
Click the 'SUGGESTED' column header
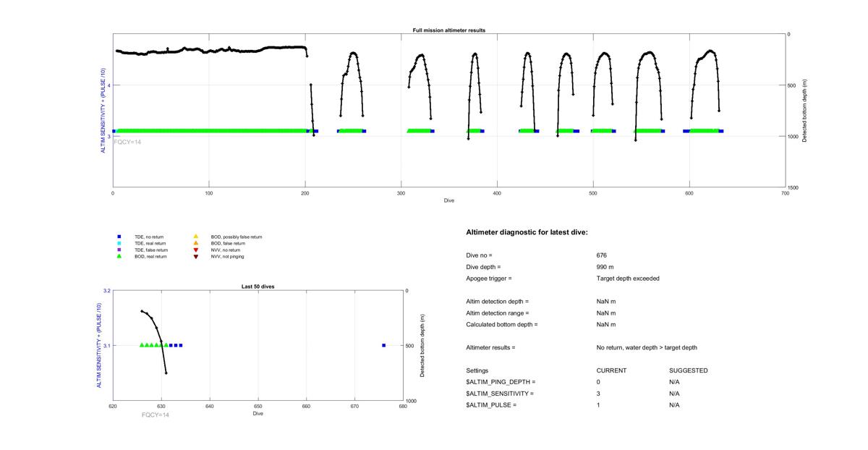(689, 370)
